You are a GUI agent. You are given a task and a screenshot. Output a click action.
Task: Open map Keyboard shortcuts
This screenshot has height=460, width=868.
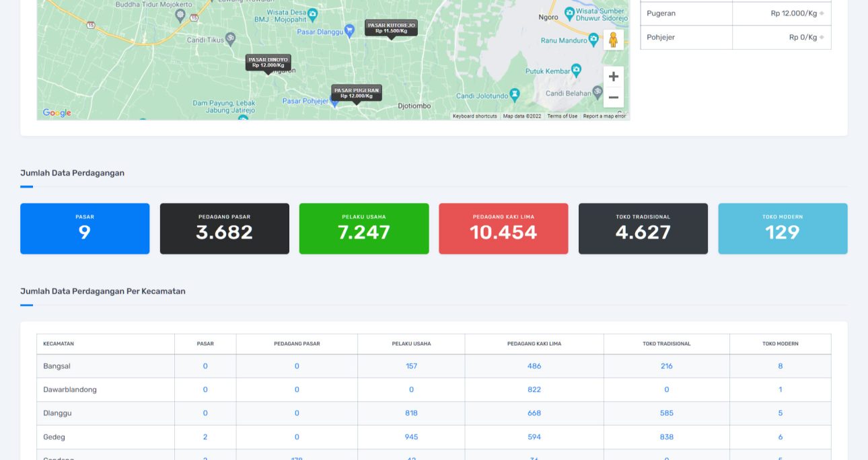click(475, 116)
